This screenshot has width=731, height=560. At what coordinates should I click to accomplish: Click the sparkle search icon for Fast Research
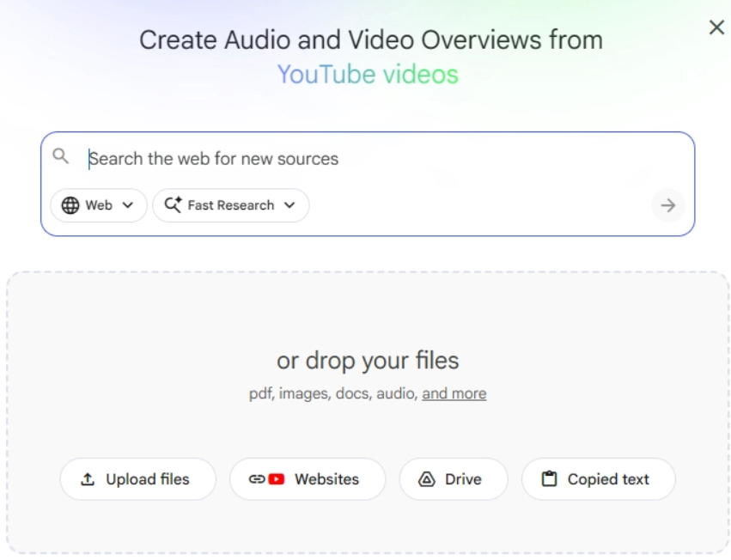coord(173,205)
